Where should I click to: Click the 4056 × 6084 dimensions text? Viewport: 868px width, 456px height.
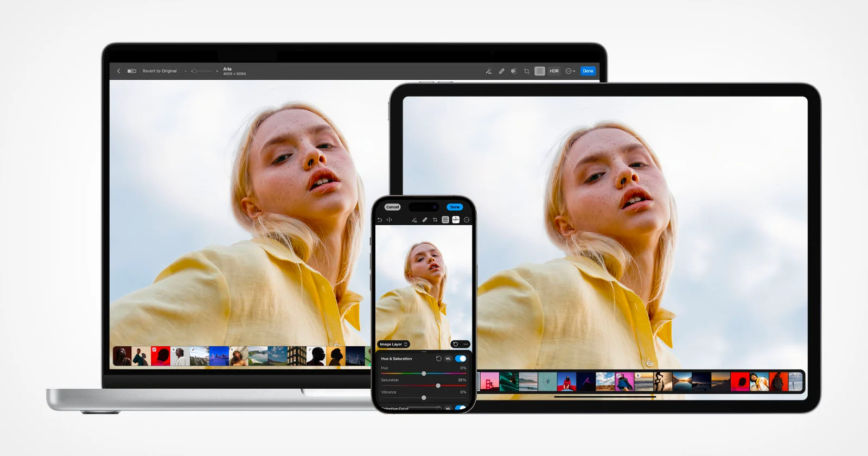(x=234, y=74)
